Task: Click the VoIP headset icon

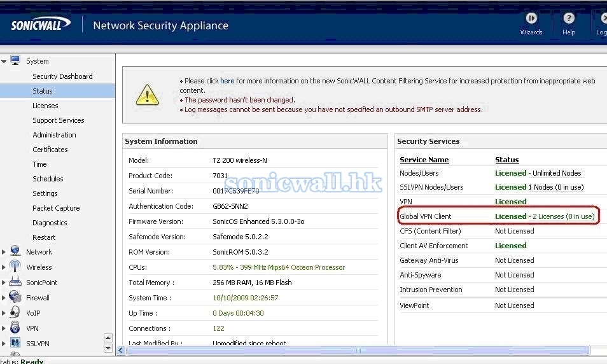Action: pyautogui.click(x=15, y=312)
